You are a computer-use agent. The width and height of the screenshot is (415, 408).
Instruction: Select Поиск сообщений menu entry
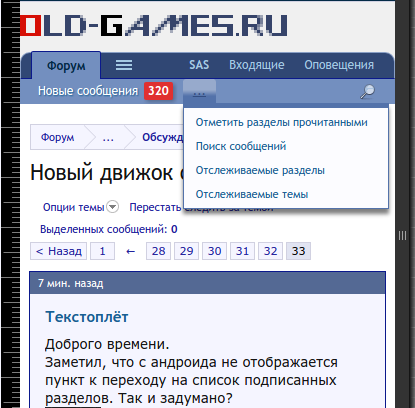click(241, 146)
